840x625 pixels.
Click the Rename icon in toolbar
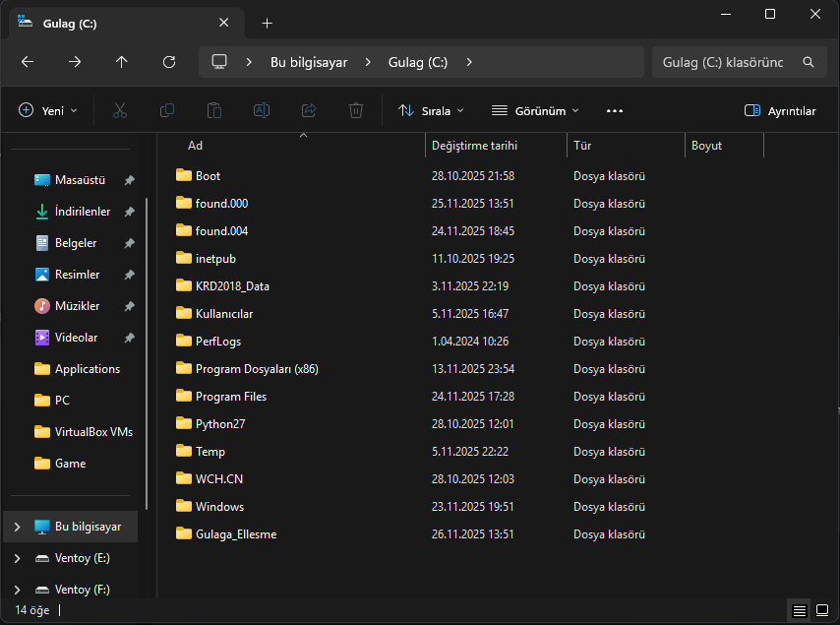click(x=262, y=111)
